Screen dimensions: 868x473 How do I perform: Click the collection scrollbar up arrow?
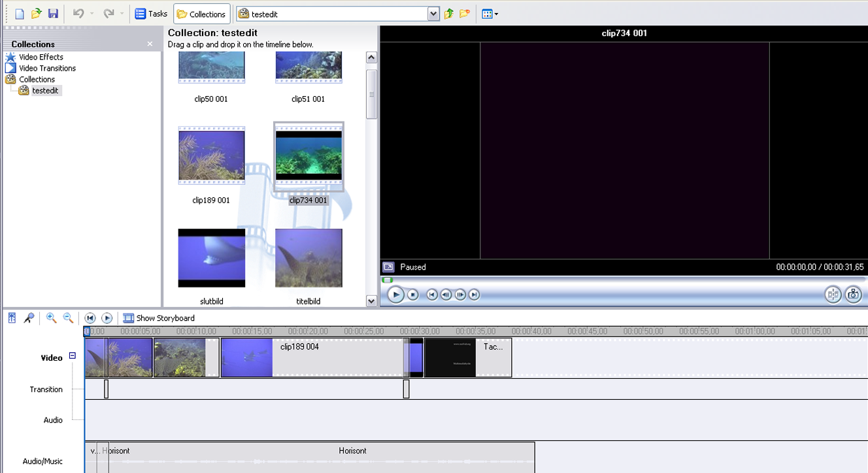(x=371, y=57)
